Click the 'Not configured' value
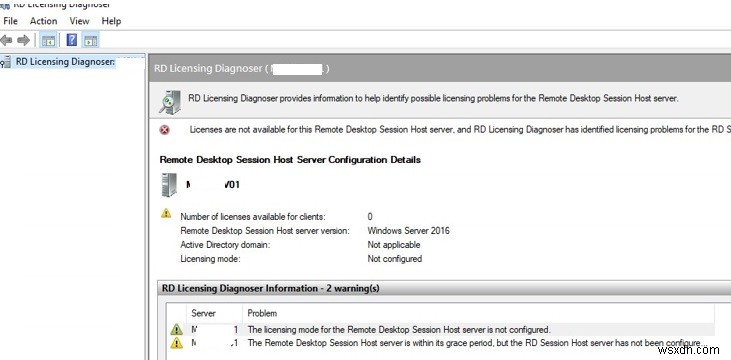The height and width of the screenshot is (360, 731). click(394, 258)
